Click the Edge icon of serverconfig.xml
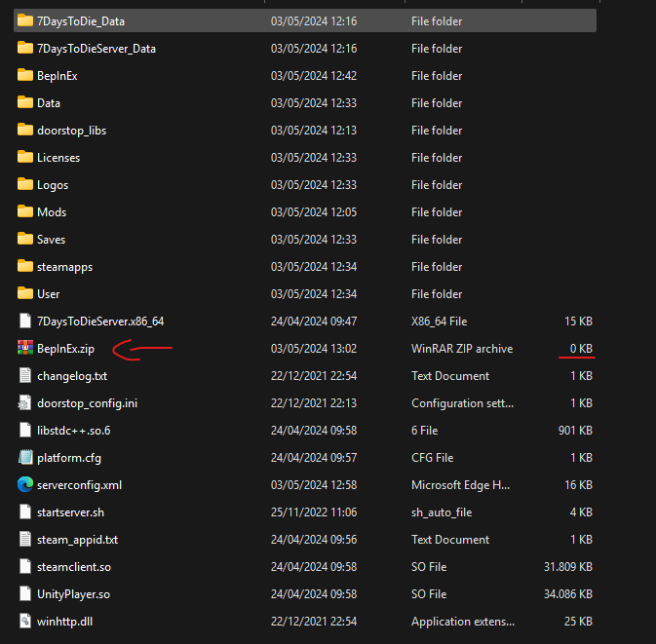 [x=25, y=484]
